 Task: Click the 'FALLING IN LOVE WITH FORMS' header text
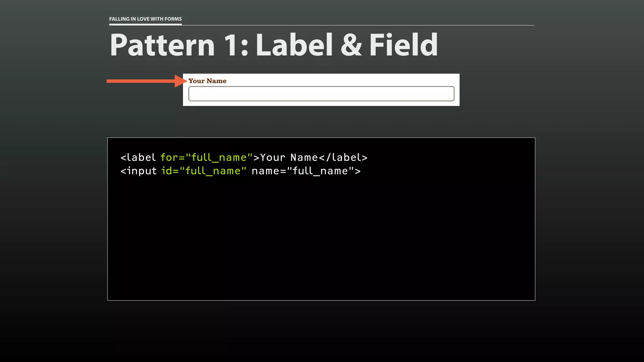[x=145, y=19]
